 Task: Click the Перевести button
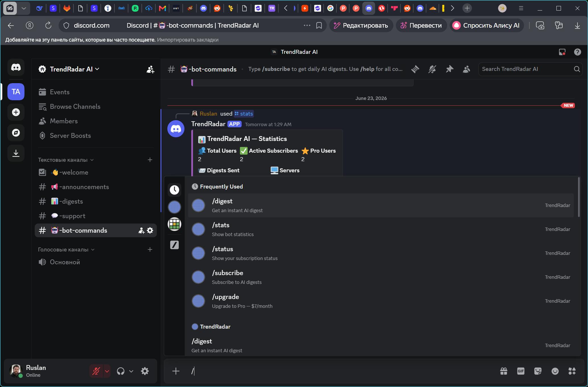pos(421,25)
